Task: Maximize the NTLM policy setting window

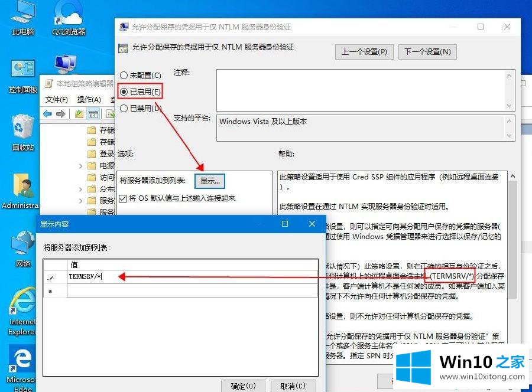Action: 481,27
